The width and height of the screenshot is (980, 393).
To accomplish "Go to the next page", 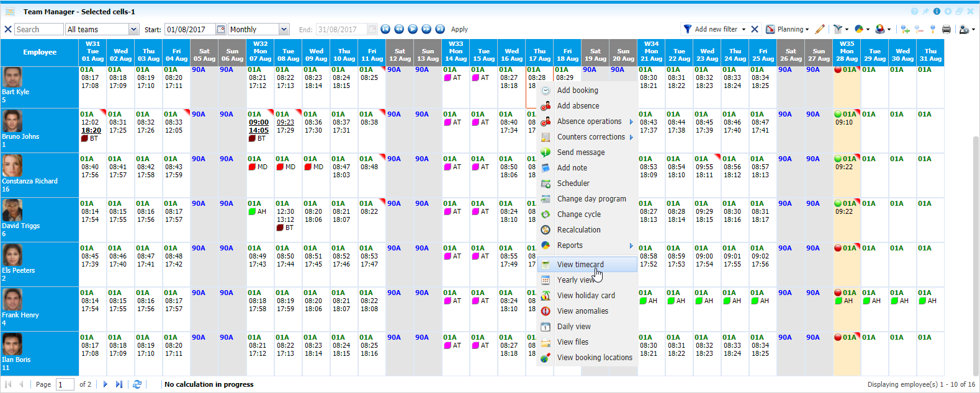I will click(x=106, y=384).
